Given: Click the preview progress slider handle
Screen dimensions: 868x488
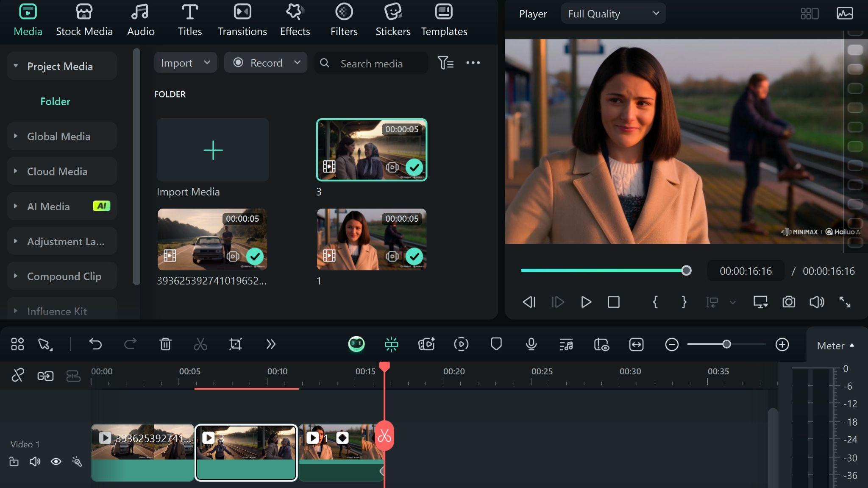Looking at the screenshot, I should (x=686, y=270).
